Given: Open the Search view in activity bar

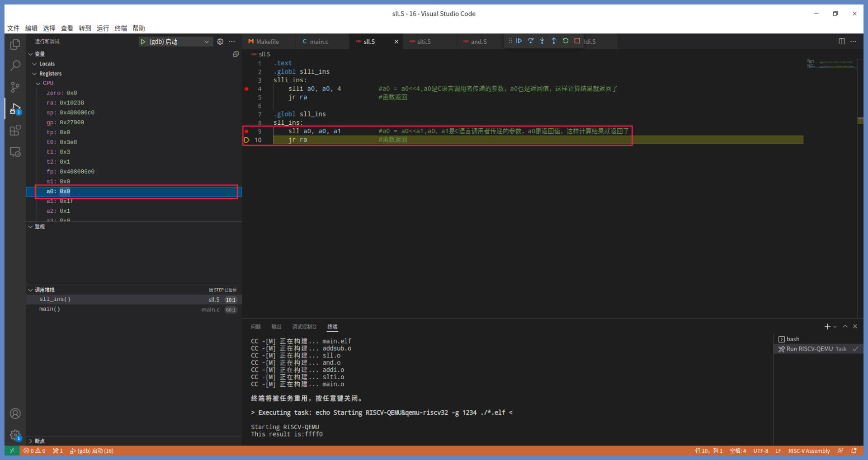Looking at the screenshot, I should (15, 66).
